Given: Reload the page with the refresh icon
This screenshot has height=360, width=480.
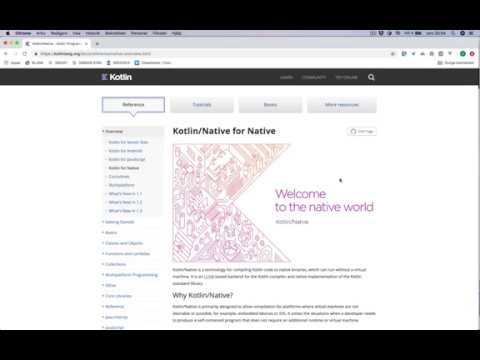Looking at the screenshot, I should pyautogui.click(x=25, y=54).
